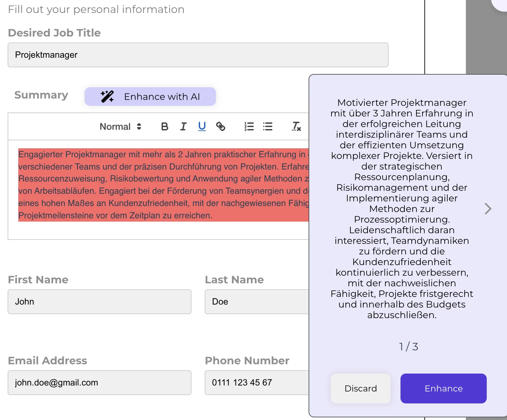Open the Normal text style dropdown

coord(120,126)
